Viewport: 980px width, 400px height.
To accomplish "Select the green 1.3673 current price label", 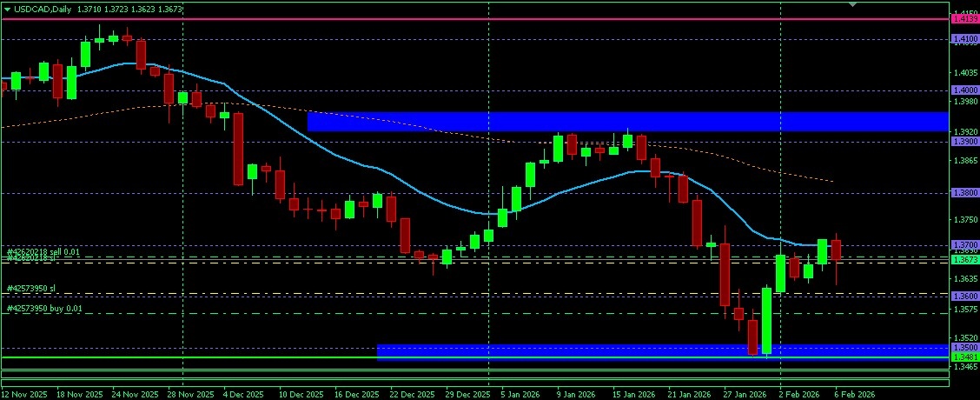I will [964, 259].
